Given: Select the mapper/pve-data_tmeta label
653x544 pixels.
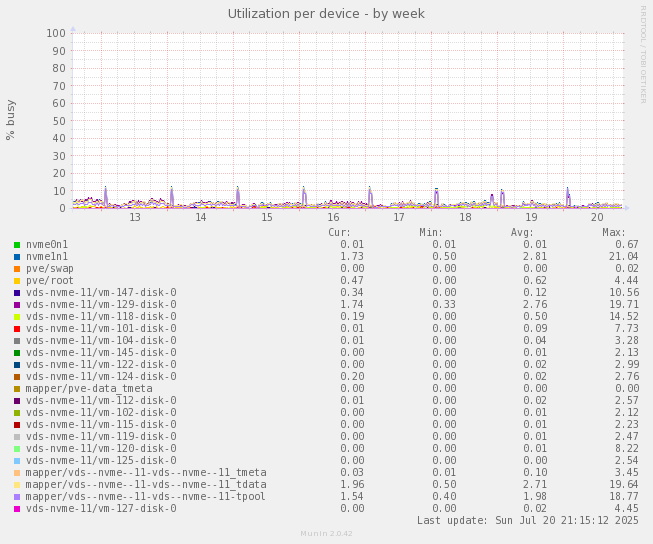Looking at the screenshot, I should (x=89, y=389).
